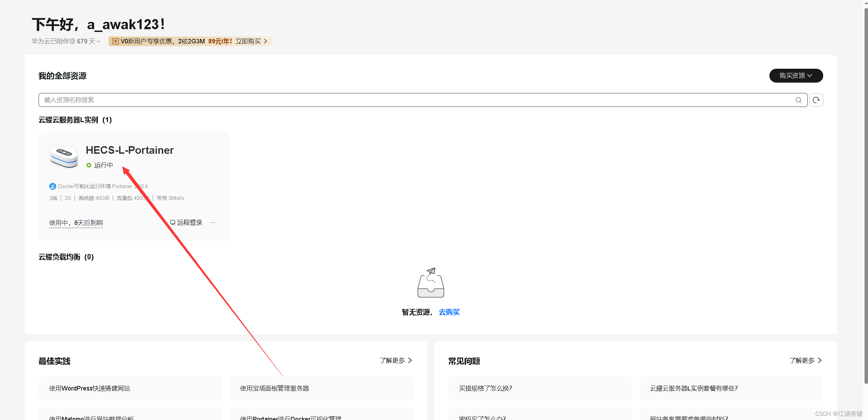Screen dimensions: 868x420
Task: Open 买错规格了怎么换? question
Action: pyautogui.click(x=540, y=388)
